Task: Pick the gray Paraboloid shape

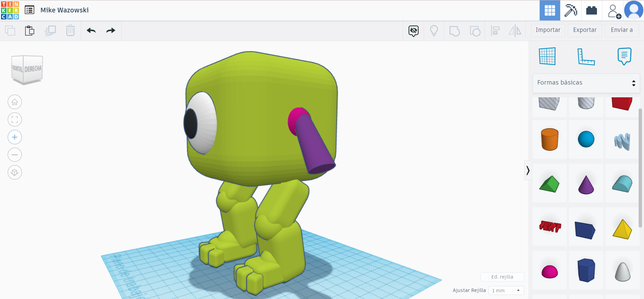Action: (x=623, y=272)
